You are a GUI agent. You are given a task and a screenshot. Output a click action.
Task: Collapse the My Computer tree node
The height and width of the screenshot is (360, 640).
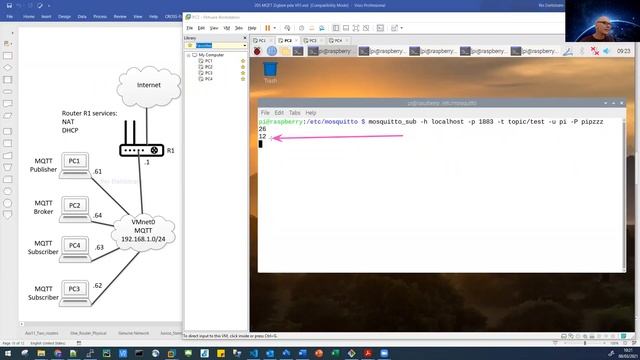tap(189, 55)
